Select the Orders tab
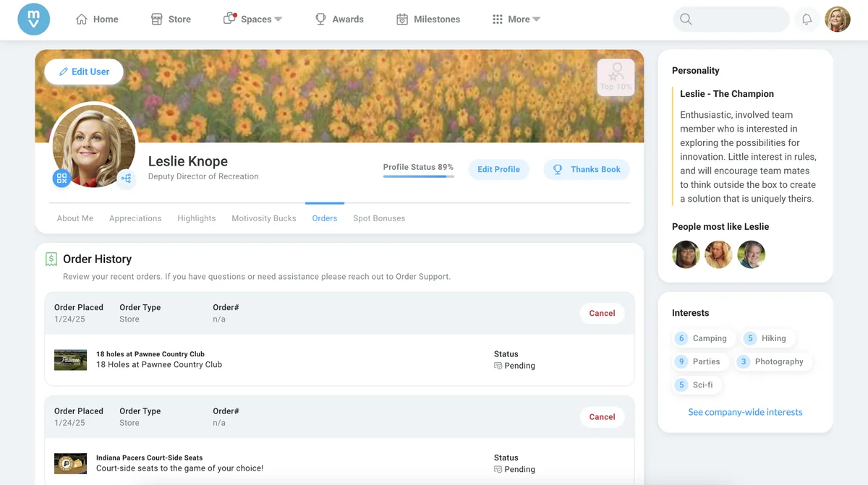The height and width of the screenshot is (485, 868). pyautogui.click(x=325, y=218)
